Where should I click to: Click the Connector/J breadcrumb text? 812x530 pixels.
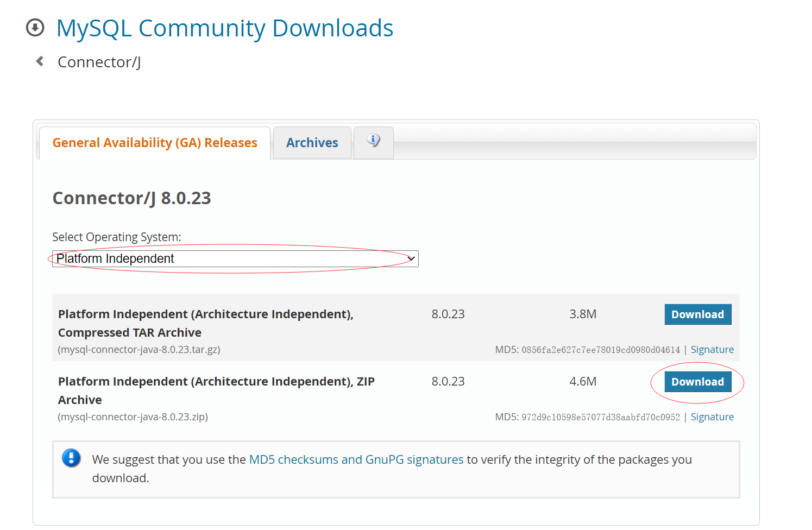(99, 62)
